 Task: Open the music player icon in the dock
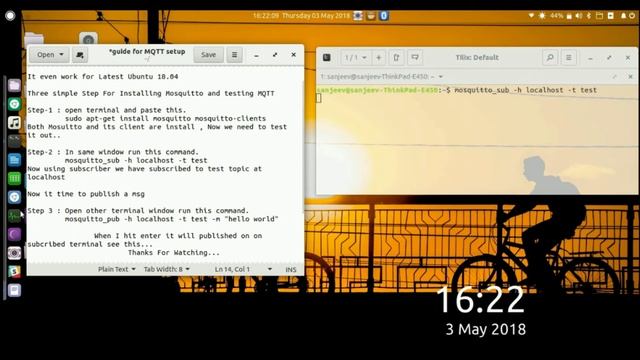pos(14,122)
